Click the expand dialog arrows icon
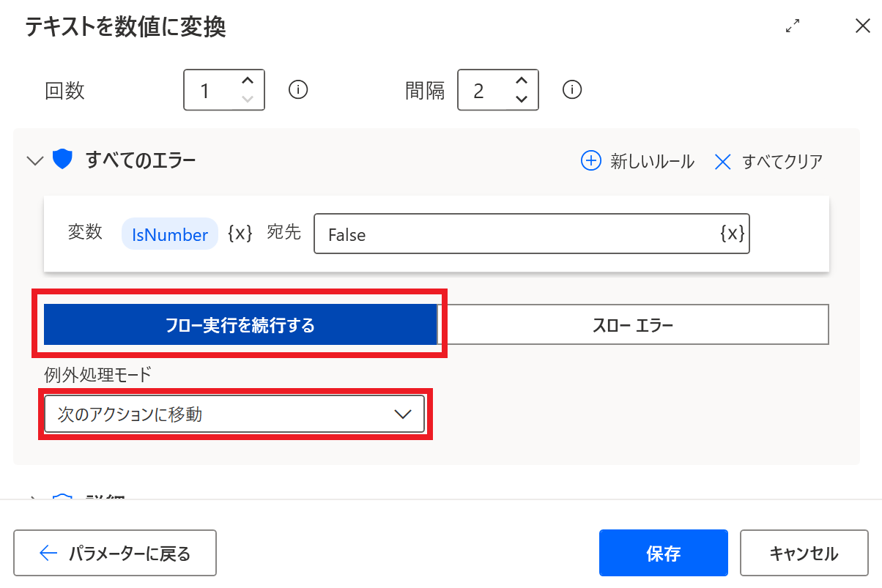 pyautogui.click(x=792, y=26)
